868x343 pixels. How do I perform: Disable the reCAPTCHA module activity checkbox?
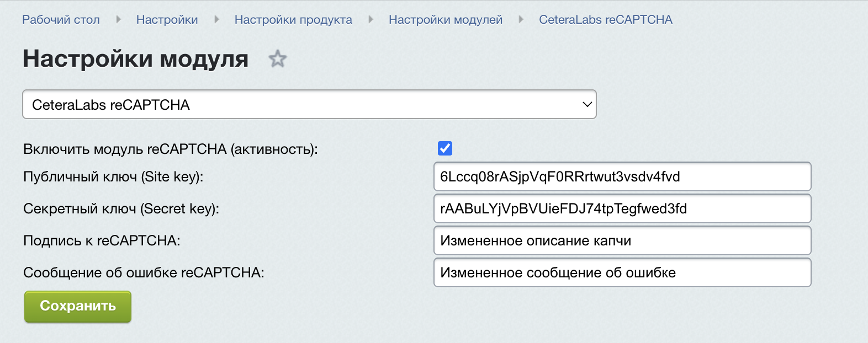[x=445, y=148]
